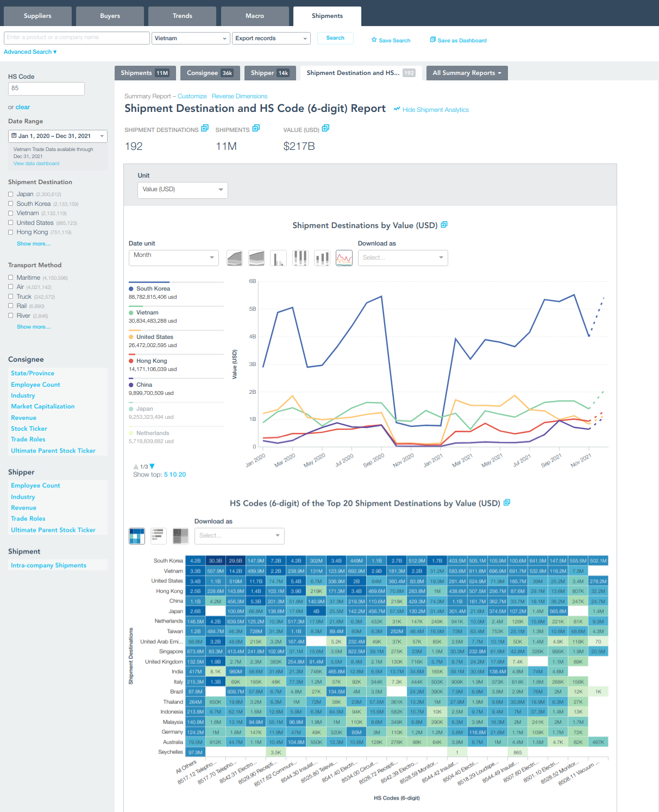This screenshot has width=659, height=812.
Task: Click the Intra-company Shipments filter
Action: click(x=48, y=565)
